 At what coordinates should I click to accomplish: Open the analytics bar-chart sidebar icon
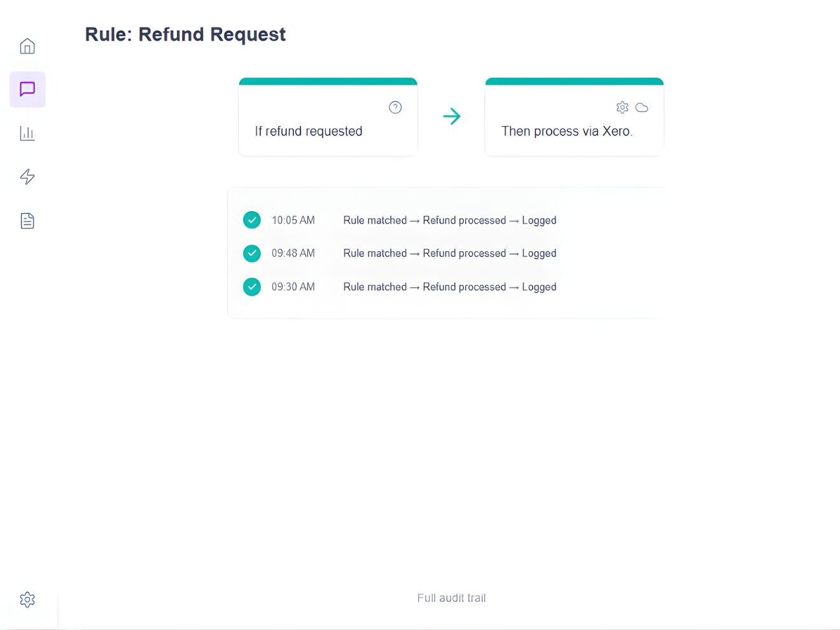coord(27,133)
